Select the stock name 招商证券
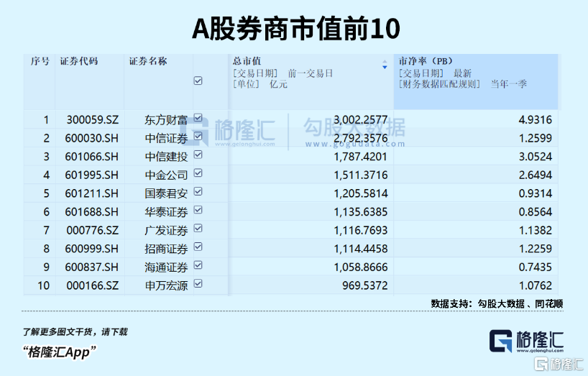 click(x=166, y=249)
